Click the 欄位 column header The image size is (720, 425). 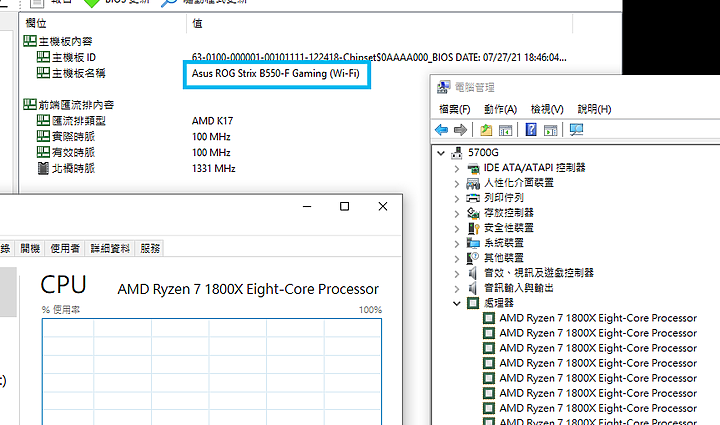[36, 23]
